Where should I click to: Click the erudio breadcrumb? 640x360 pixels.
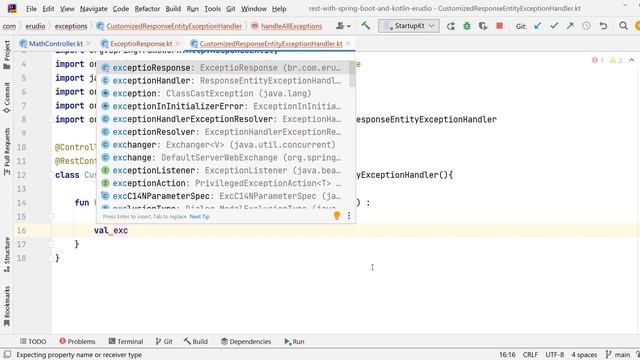(x=36, y=26)
